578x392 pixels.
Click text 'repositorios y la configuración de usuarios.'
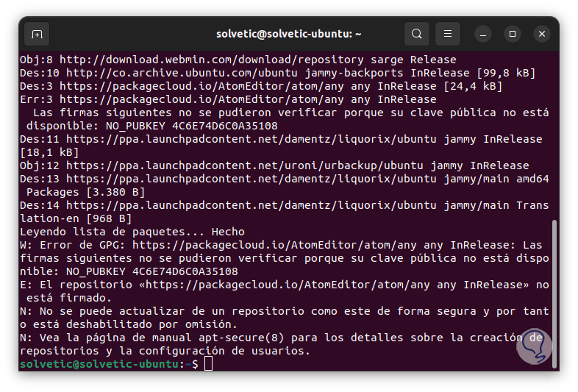(x=165, y=351)
